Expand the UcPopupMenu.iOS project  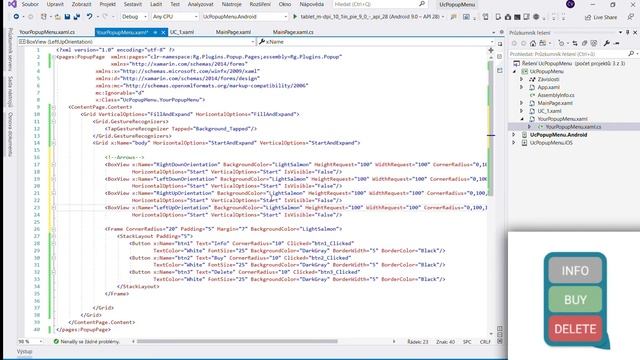click(514, 142)
